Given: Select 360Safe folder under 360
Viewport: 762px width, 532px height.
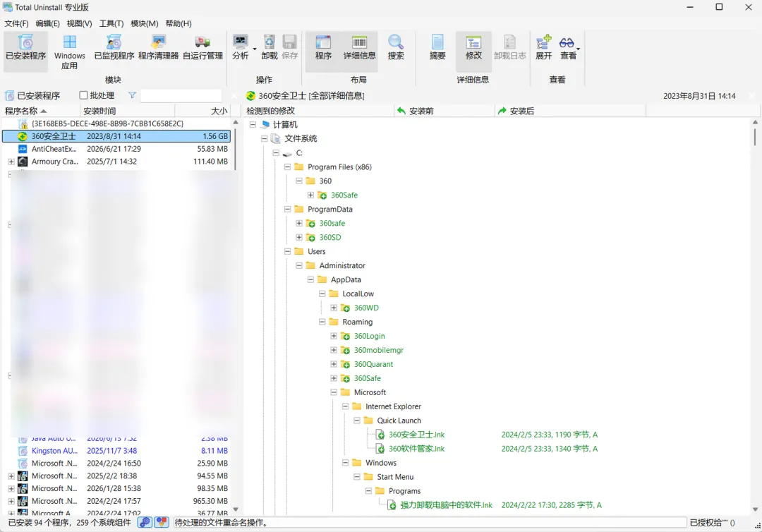Looking at the screenshot, I should click(344, 195).
